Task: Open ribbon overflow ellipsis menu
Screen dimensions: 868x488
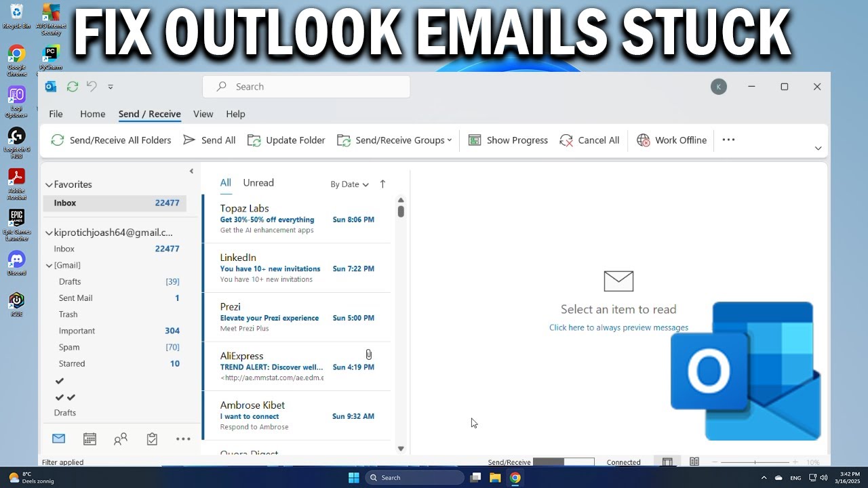Action: point(728,140)
